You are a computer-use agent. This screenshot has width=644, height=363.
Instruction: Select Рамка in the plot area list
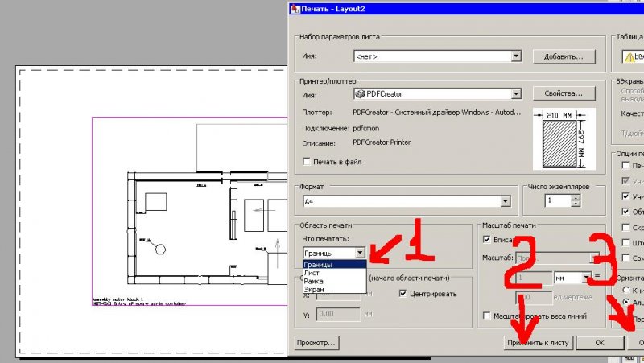coord(334,281)
